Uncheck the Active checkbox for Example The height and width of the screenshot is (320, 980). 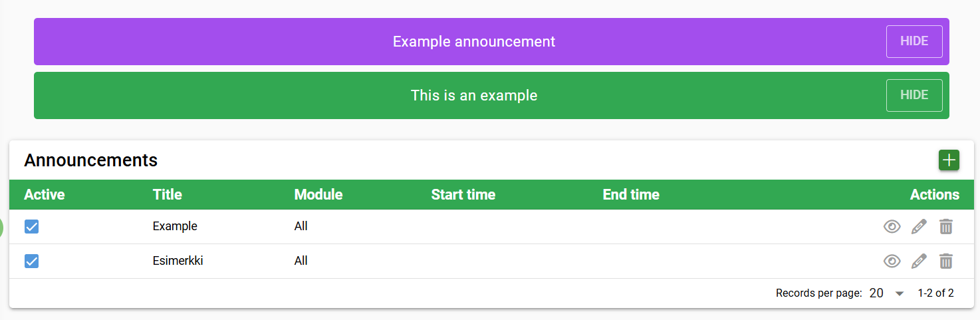coord(31,227)
